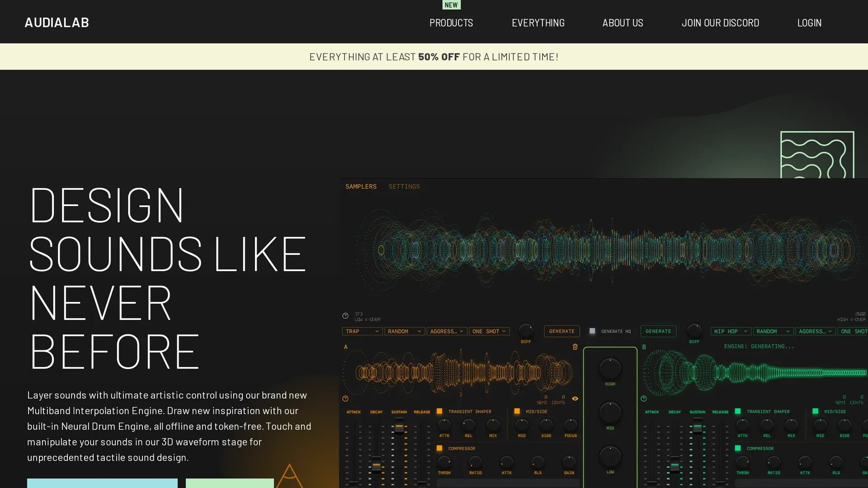
Task: Toggle the eye icon in sampler A
Action: point(575,399)
